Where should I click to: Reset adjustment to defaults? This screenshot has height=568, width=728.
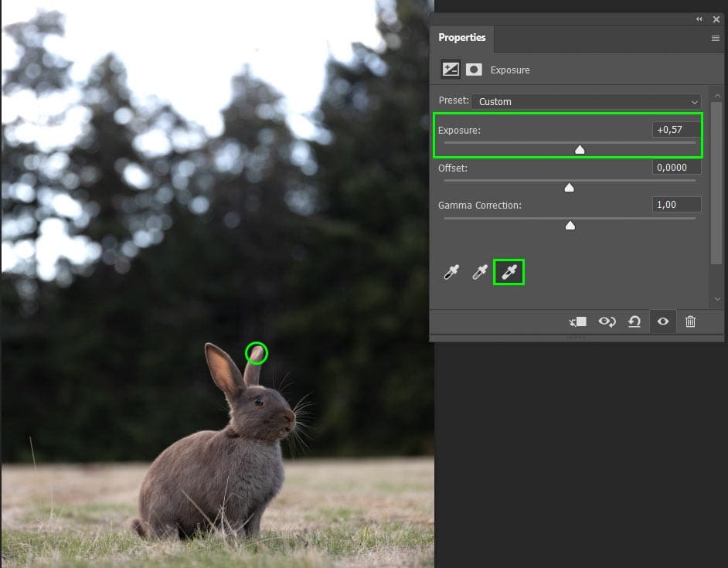pyautogui.click(x=634, y=321)
